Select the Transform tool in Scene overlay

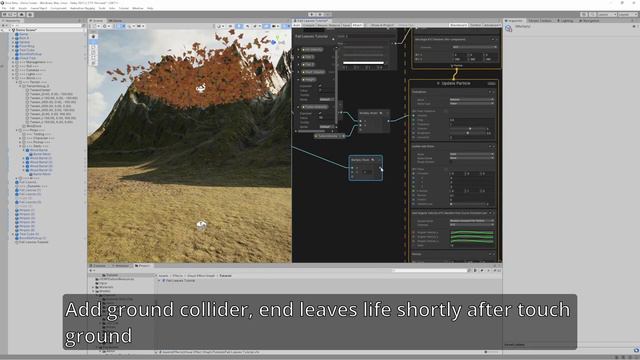(x=93, y=63)
